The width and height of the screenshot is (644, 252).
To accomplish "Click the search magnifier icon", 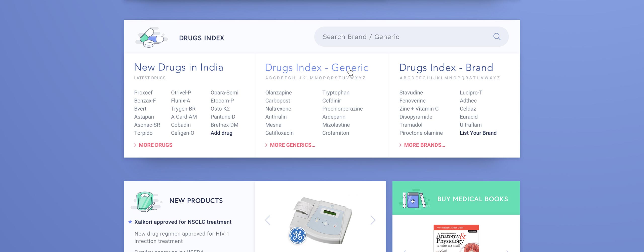I will pos(497,37).
